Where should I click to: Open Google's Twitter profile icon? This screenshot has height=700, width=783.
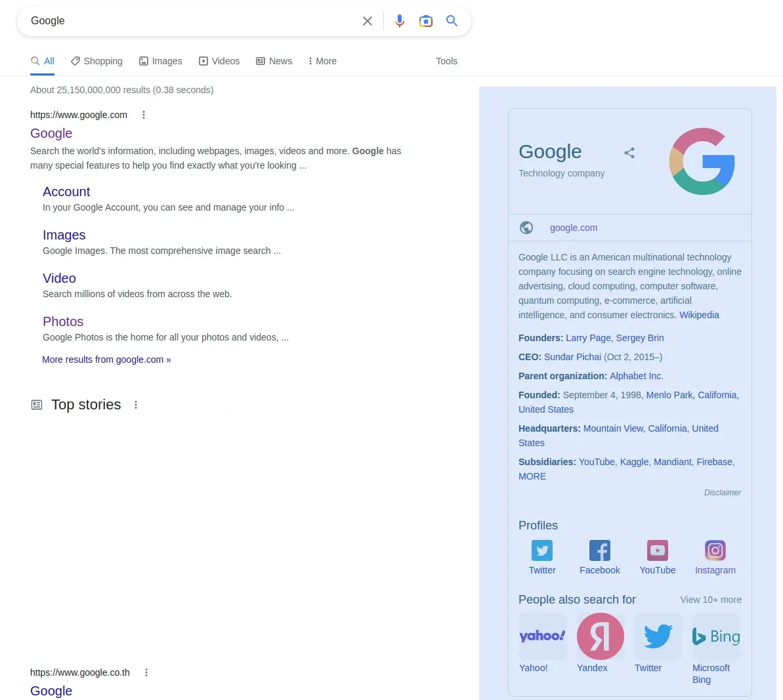pyautogui.click(x=541, y=550)
